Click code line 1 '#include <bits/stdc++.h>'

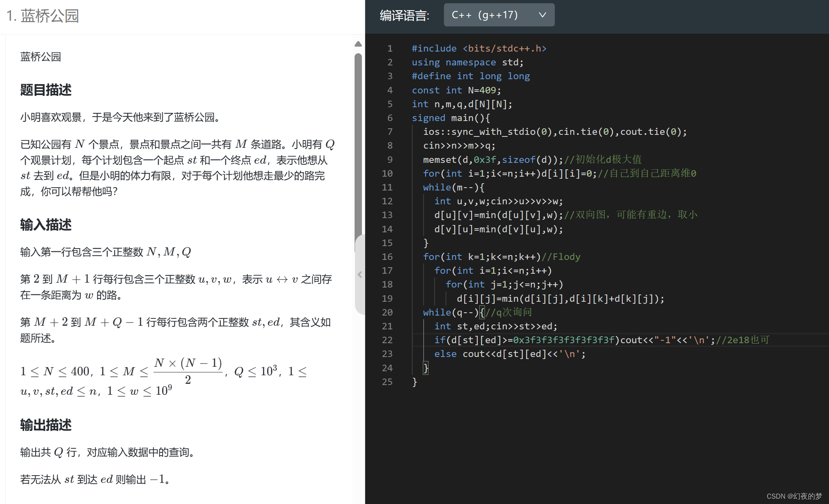click(x=479, y=48)
